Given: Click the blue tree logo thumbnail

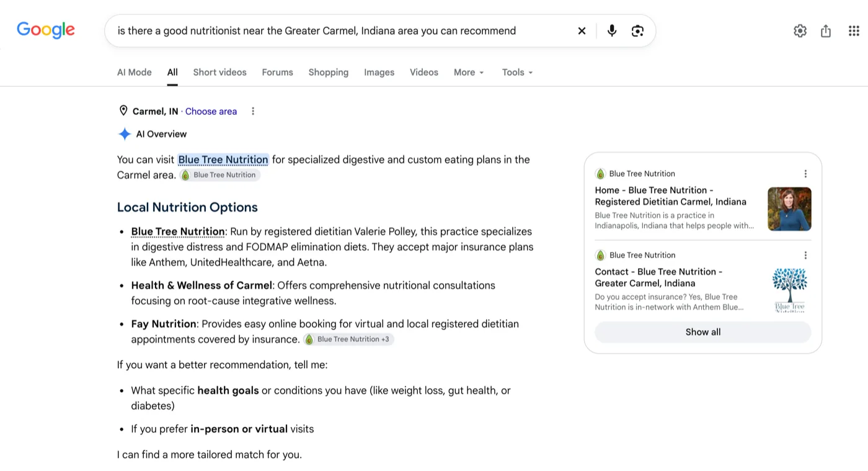Looking at the screenshot, I should [x=789, y=290].
